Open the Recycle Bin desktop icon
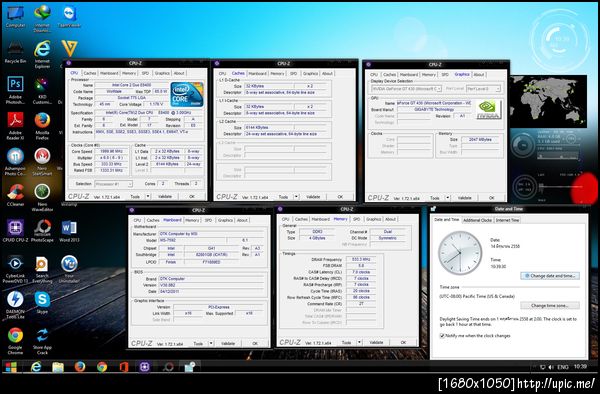Viewport: 600px width, 394px height. [x=15, y=52]
